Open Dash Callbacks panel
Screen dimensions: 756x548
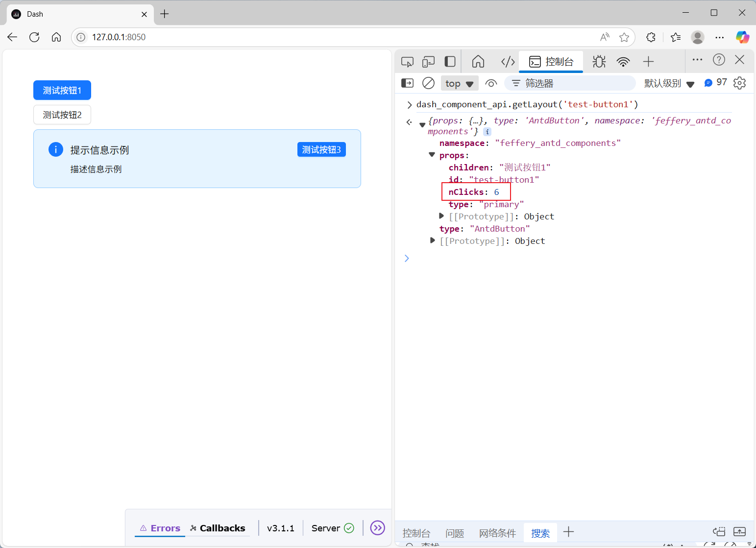(x=218, y=528)
